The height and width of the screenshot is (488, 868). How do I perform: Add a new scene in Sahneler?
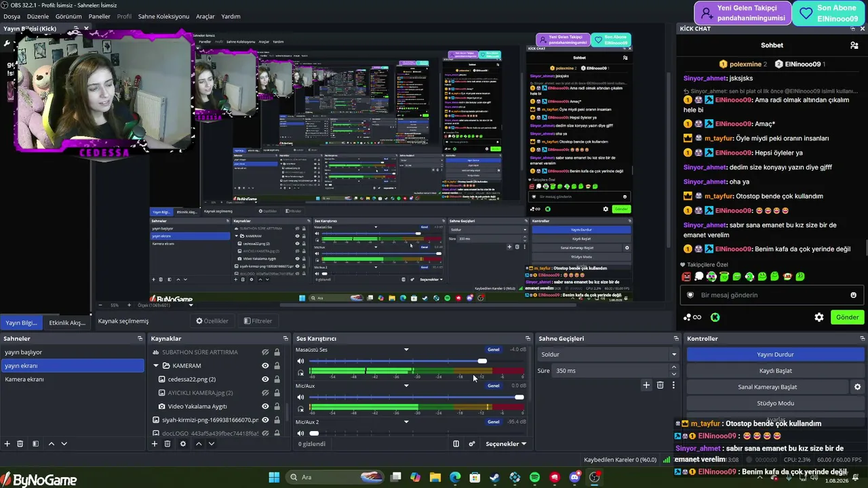(x=7, y=444)
